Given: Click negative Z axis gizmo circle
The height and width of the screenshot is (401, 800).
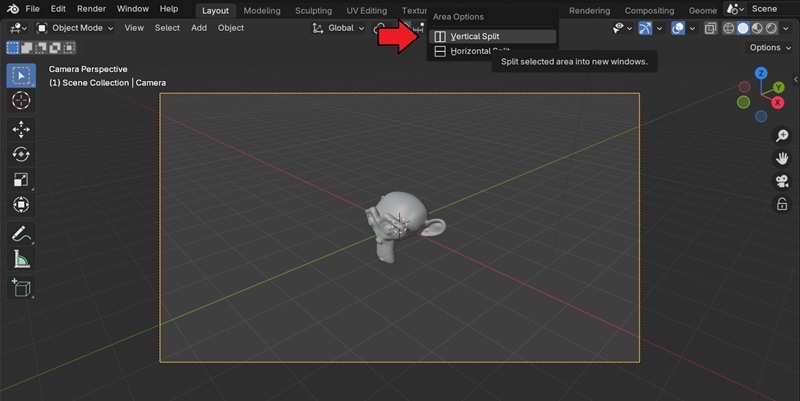Looking at the screenshot, I should (x=761, y=116).
